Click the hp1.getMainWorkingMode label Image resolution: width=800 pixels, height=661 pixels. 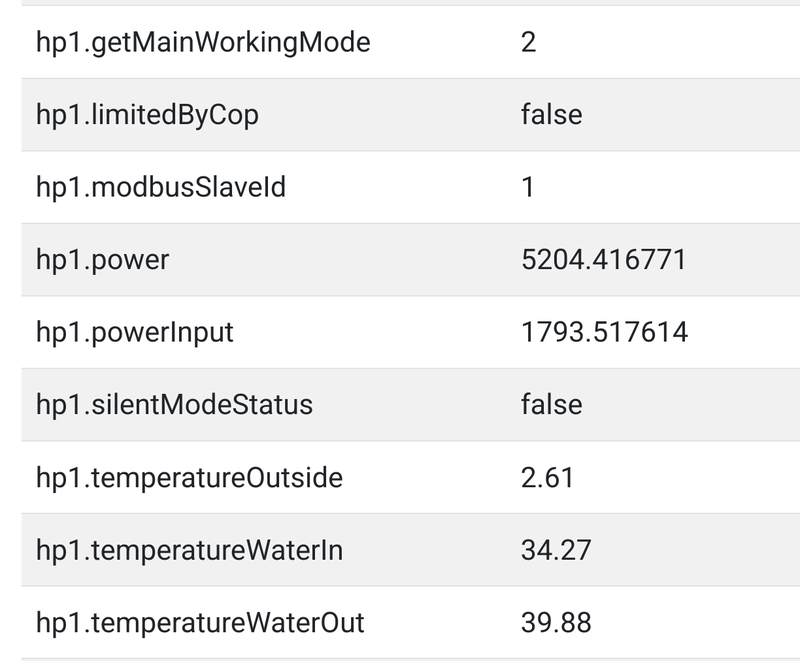click(203, 43)
